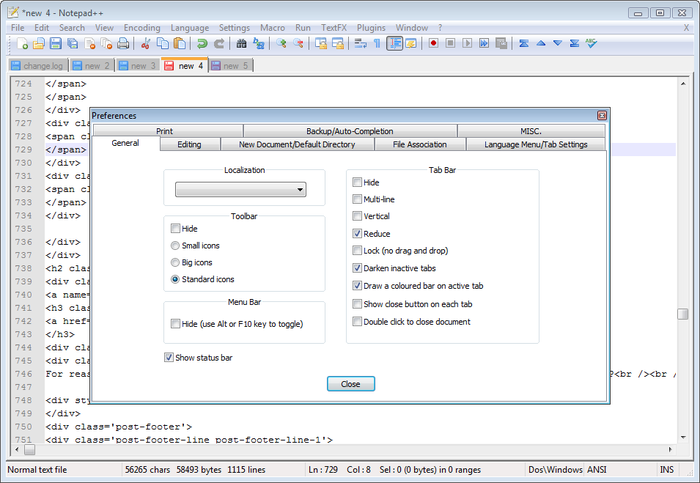
Task: Enable the Multi-line tab bar checkbox
Action: 357,199
